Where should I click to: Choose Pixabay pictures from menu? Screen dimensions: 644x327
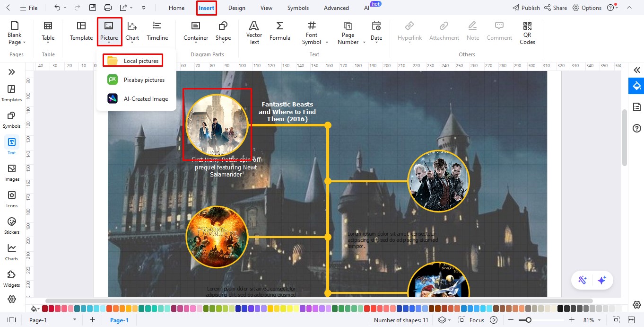pyautogui.click(x=136, y=80)
